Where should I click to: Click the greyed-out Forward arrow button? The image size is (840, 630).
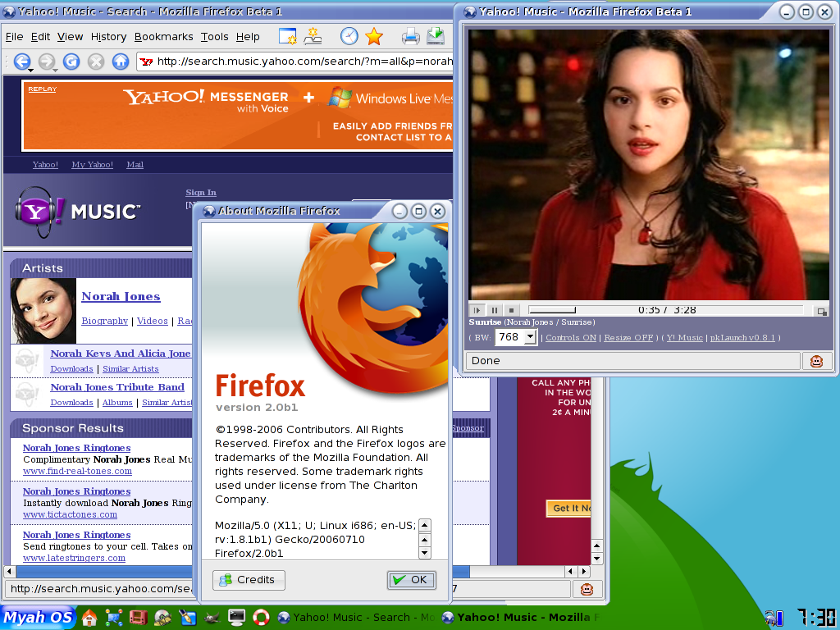click(x=47, y=61)
